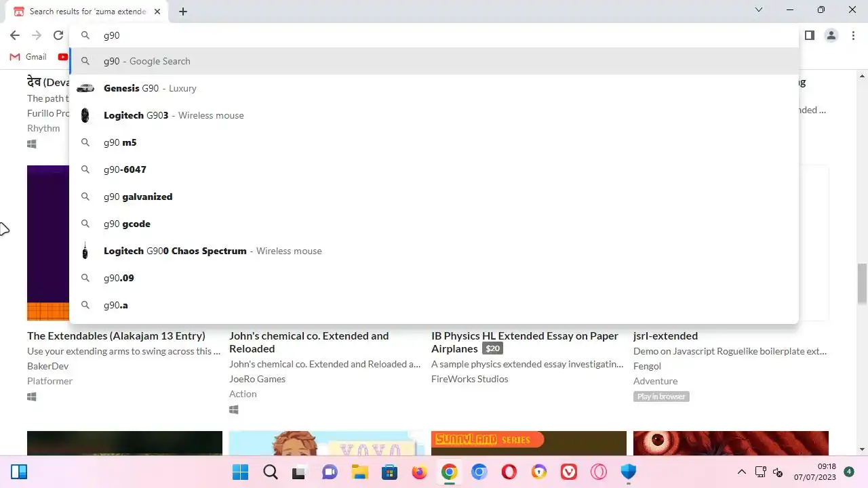Open the cartoon character game thumbnail
The height and width of the screenshot is (488, 868).
point(327,443)
